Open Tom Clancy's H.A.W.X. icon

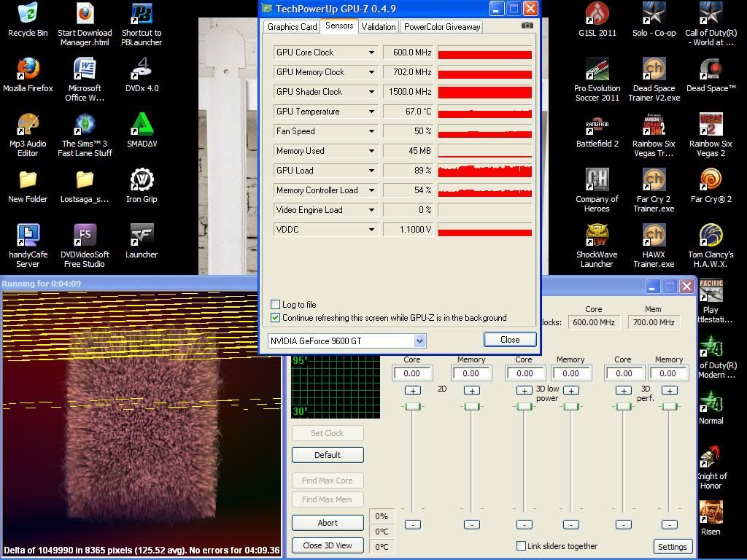point(711,246)
